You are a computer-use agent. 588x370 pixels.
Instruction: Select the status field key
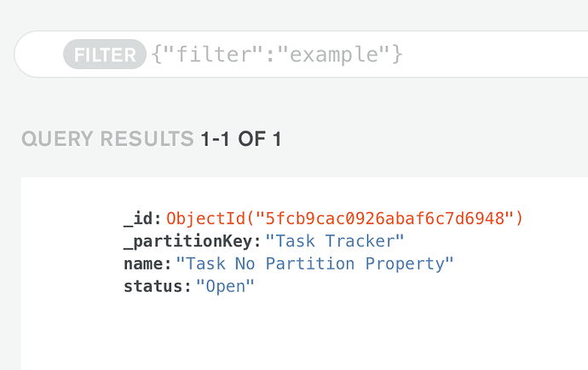click(155, 286)
